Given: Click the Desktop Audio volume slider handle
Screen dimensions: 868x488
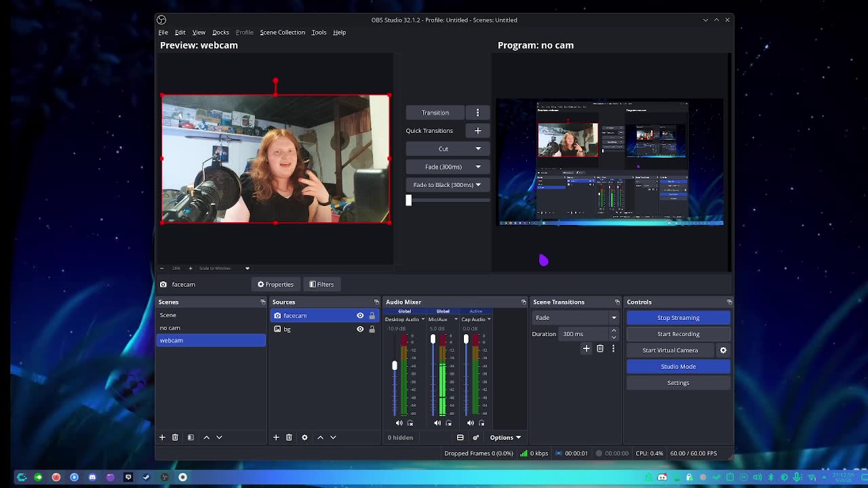Looking at the screenshot, I should tap(395, 365).
